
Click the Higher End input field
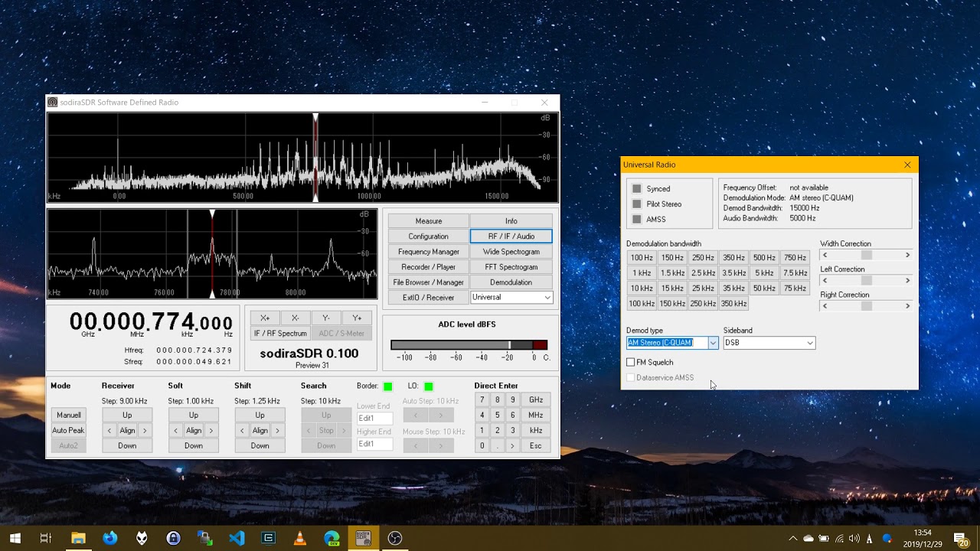[x=375, y=444]
